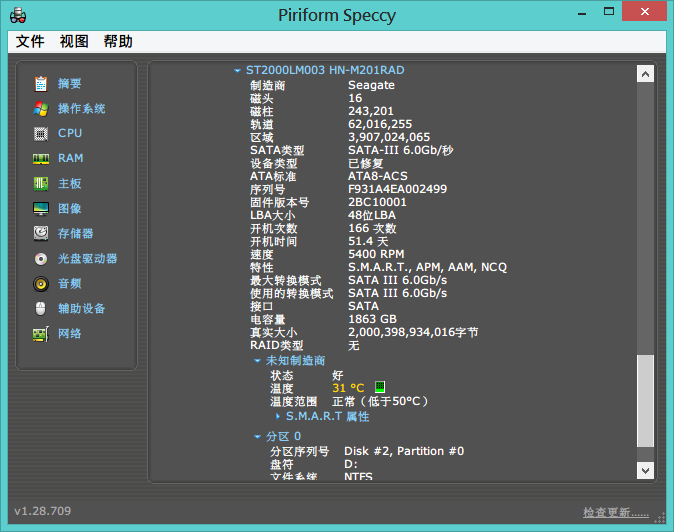Viewport: 674px width, 532px height.
Task: Open the 存储器 section label
Action: click(x=76, y=233)
